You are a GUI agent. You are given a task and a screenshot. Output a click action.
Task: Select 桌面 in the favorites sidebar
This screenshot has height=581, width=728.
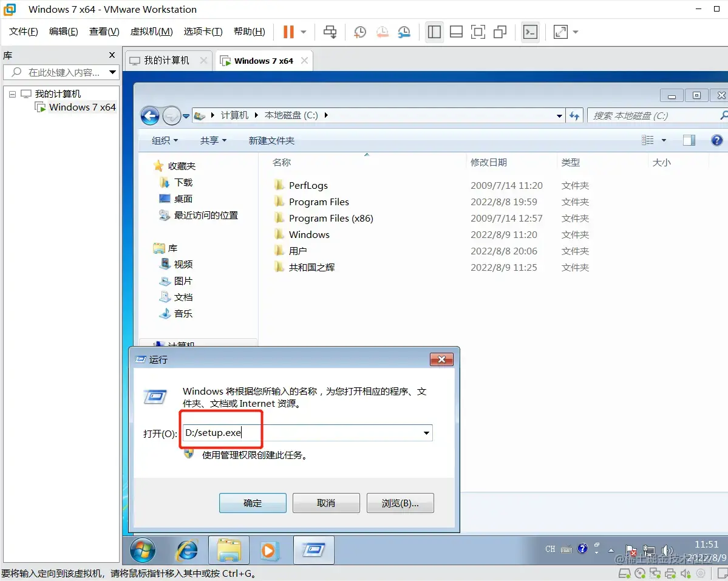pos(176,199)
